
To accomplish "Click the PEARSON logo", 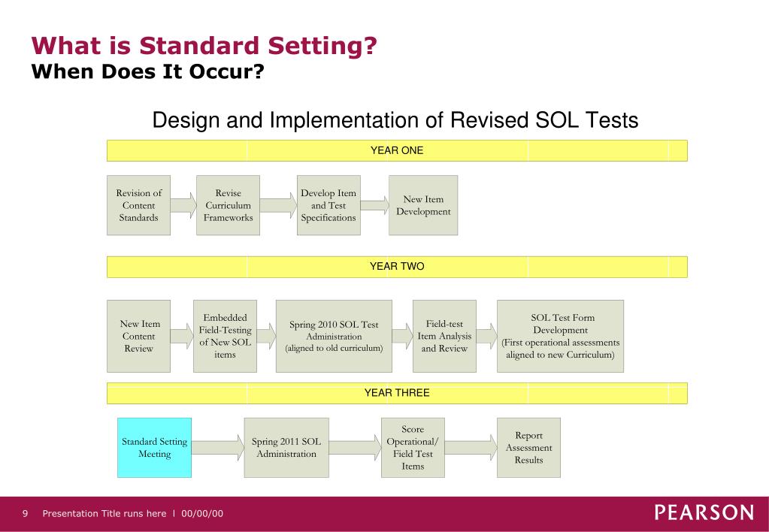I will click(x=704, y=512).
